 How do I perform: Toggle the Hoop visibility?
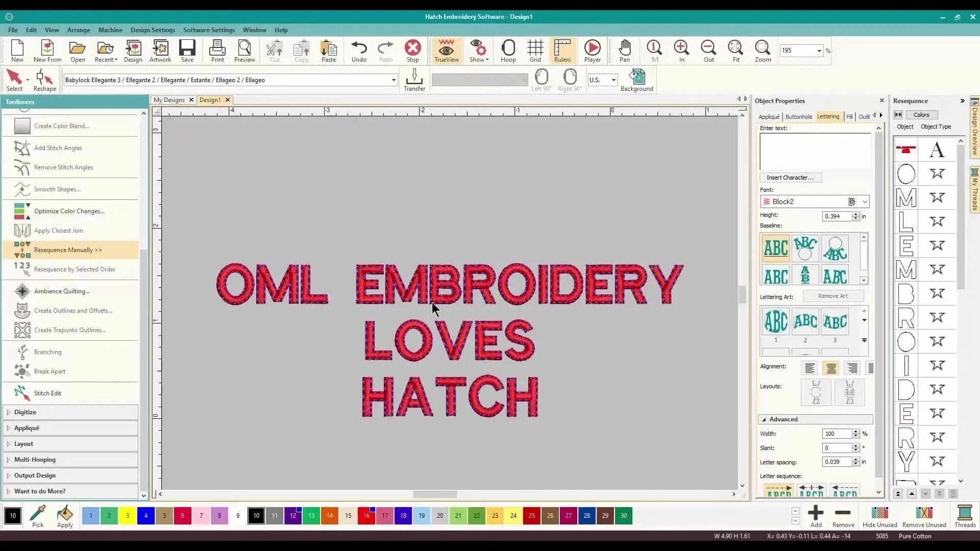point(508,51)
